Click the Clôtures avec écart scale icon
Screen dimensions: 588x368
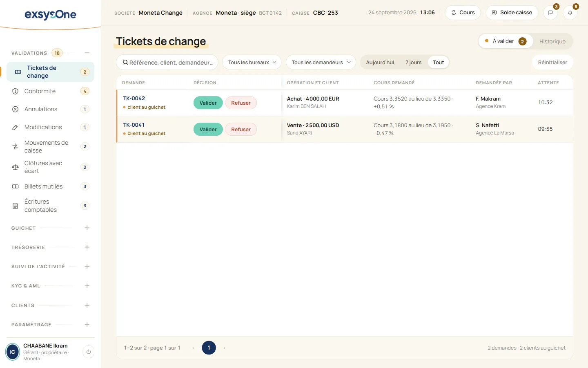[16, 167]
